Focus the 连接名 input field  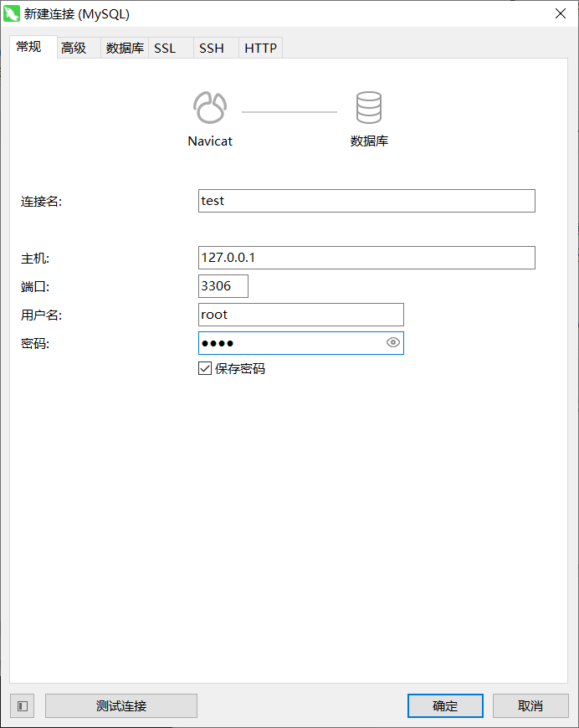[366, 201]
